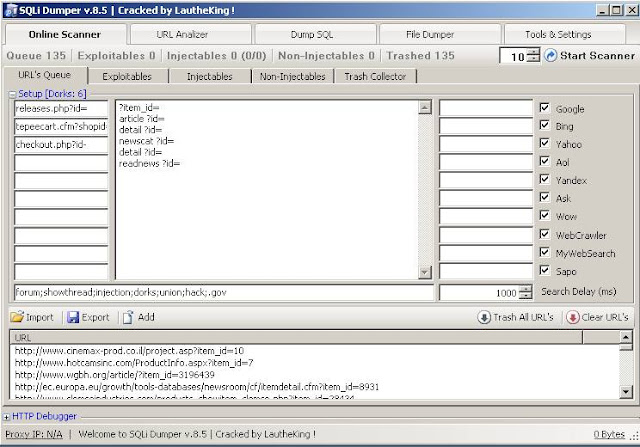
Task: Select the URL's Queue sub-tab
Action: 45,75
